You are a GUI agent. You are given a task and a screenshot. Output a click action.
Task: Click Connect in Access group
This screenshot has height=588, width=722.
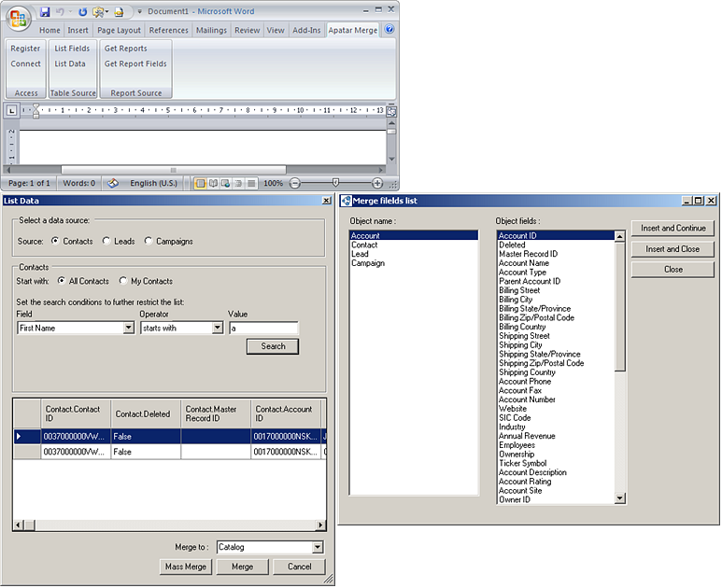(25, 63)
